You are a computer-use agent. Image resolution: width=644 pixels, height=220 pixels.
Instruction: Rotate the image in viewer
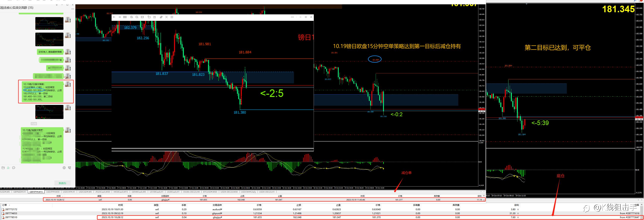pyautogui.click(x=149, y=17)
